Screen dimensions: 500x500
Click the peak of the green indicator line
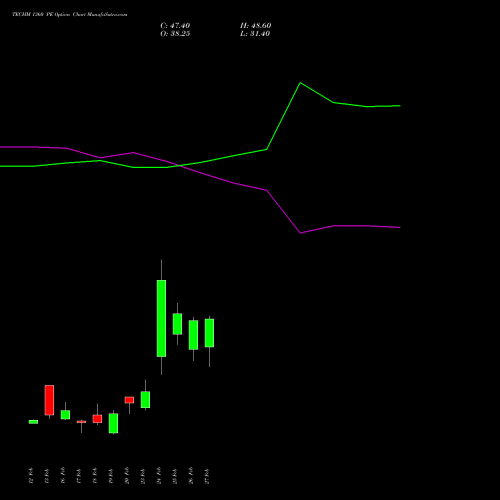point(300,83)
